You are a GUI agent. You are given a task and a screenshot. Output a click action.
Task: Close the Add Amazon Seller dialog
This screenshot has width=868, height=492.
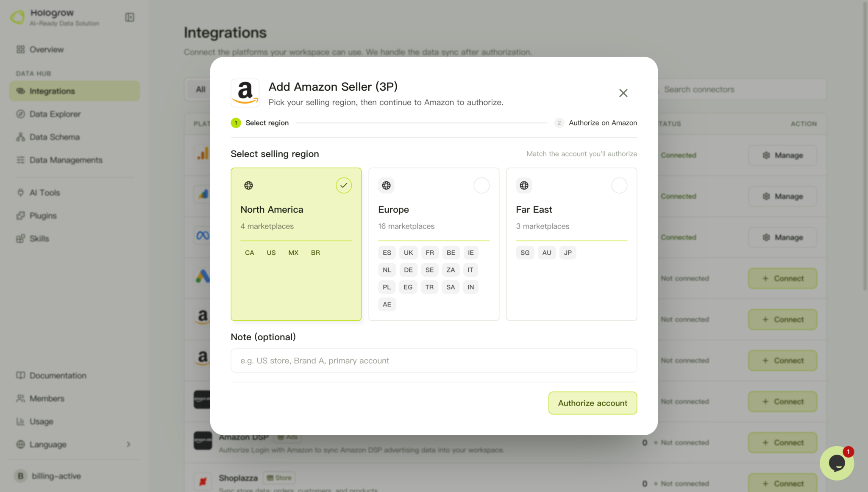click(x=623, y=93)
